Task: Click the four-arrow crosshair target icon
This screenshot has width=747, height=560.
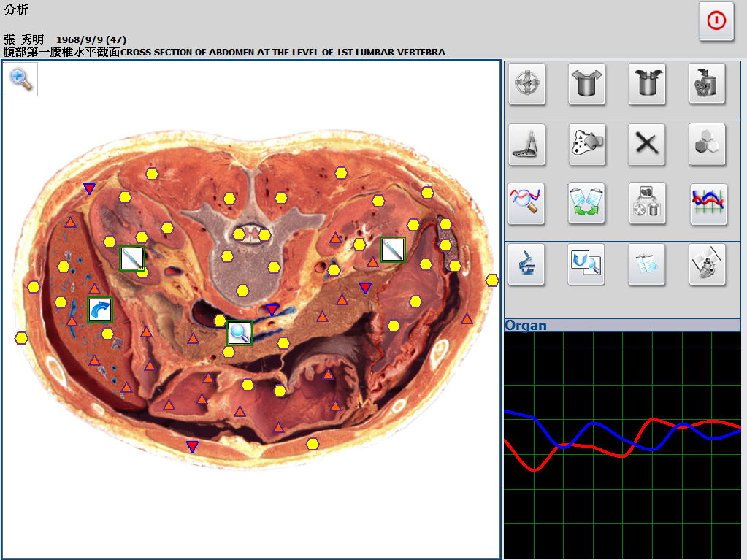Action: (526, 85)
